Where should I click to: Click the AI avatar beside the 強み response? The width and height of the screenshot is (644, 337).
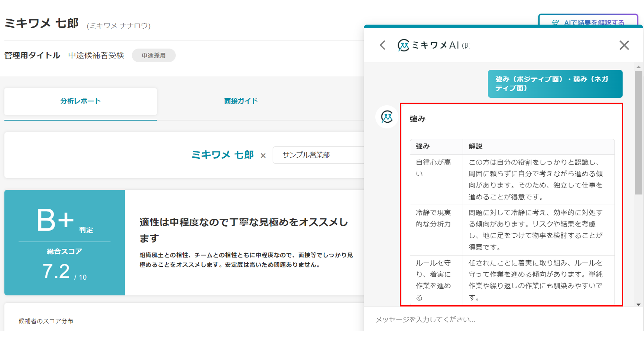click(386, 117)
